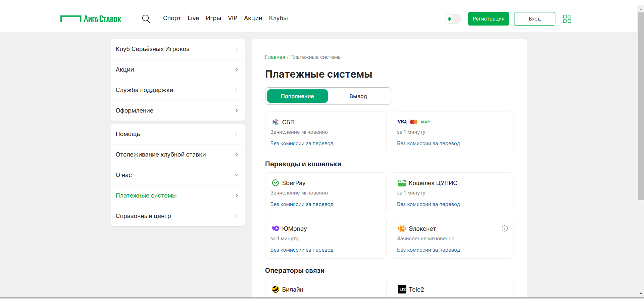Click scrollbar up arrow

(641, 9)
